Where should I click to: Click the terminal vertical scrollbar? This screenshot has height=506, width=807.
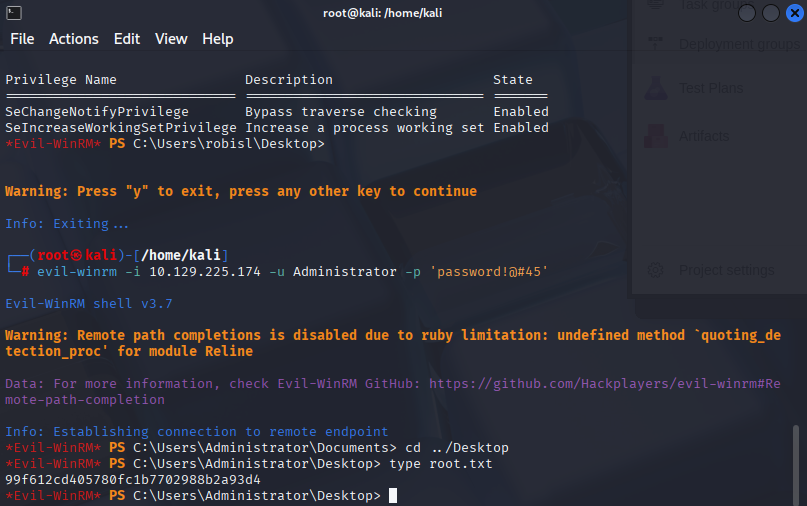click(x=796, y=464)
